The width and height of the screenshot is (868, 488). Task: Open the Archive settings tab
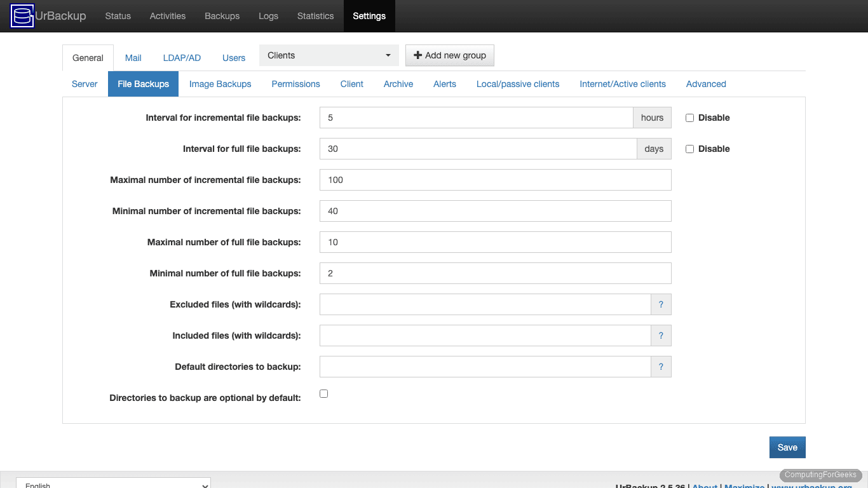click(398, 84)
